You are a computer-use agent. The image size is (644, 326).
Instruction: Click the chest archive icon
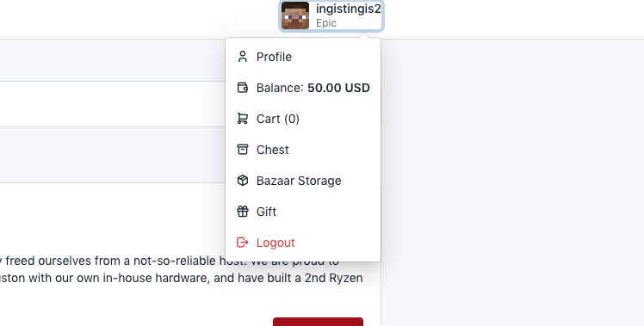[242, 150]
